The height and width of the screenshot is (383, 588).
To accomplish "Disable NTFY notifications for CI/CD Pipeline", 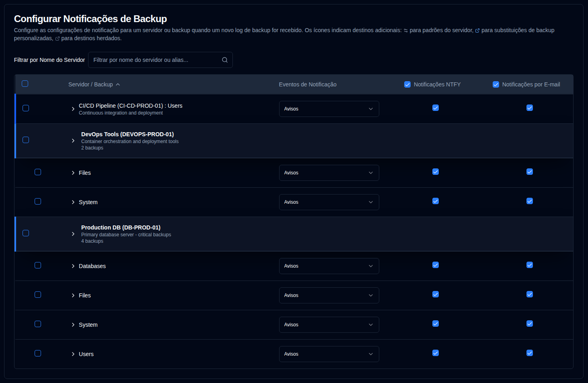I will click(x=436, y=108).
